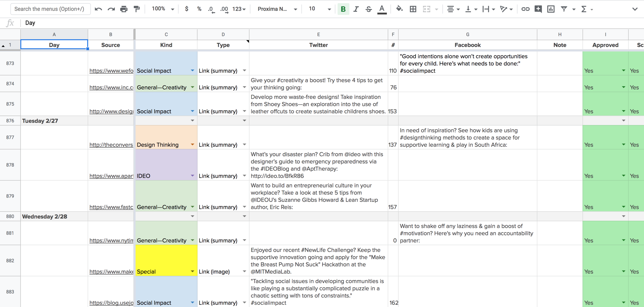Toggle bold formatting off
This screenshot has width=644, height=307.
point(343,9)
